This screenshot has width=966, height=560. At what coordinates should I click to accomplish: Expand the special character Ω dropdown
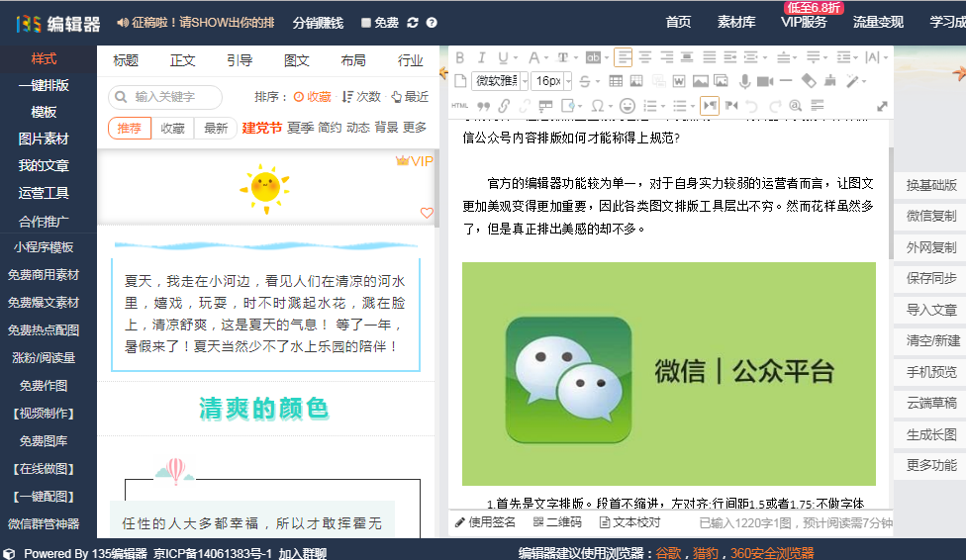pyautogui.click(x=601, y=105)
